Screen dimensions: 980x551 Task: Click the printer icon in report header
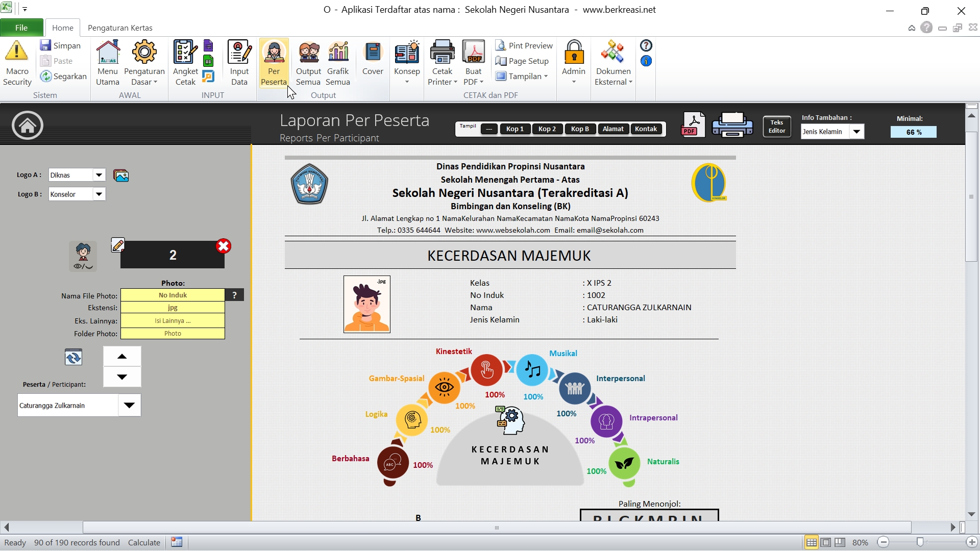(x=732, y=125)
